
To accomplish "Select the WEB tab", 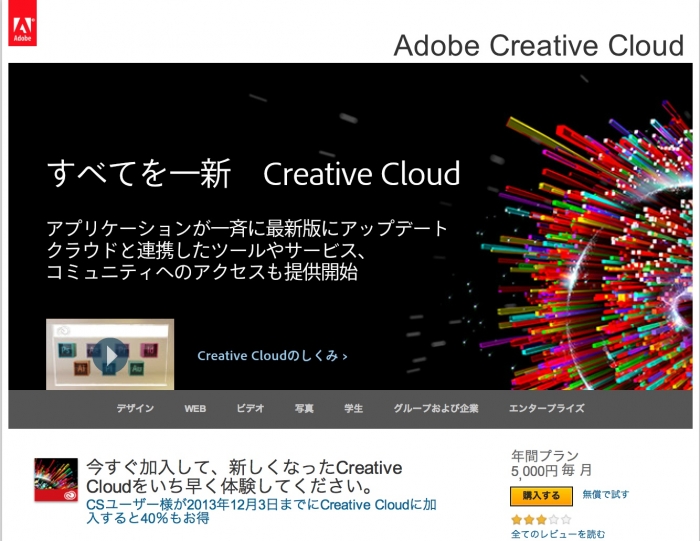I will (x=195, y=408).
